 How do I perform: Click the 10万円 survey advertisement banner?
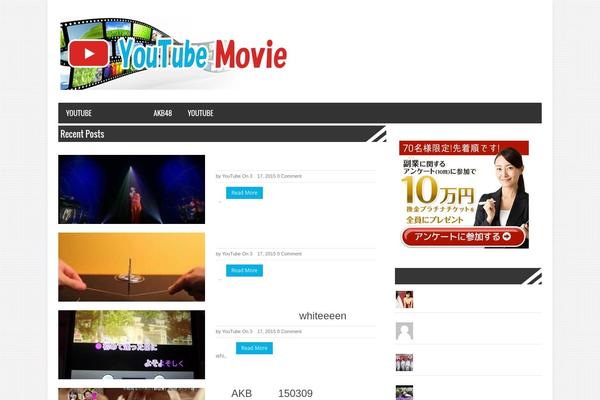464,194
